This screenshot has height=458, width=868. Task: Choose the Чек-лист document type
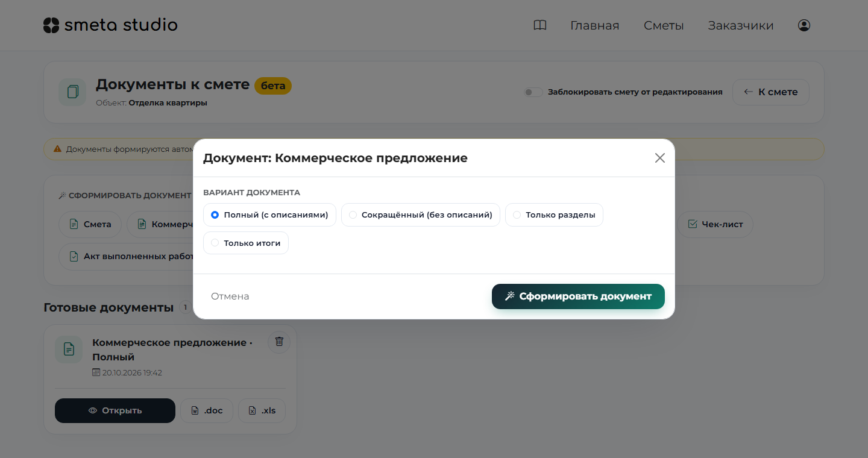[715, 224]
